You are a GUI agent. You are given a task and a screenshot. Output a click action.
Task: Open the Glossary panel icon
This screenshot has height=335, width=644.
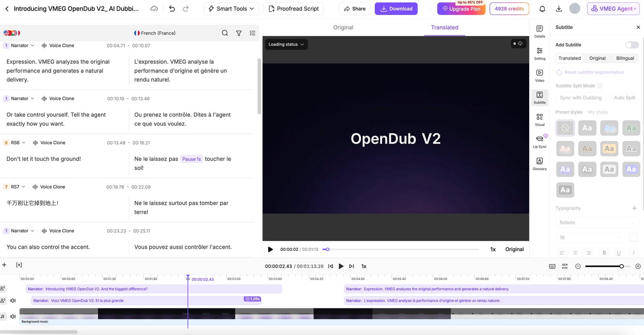(540, 164)
